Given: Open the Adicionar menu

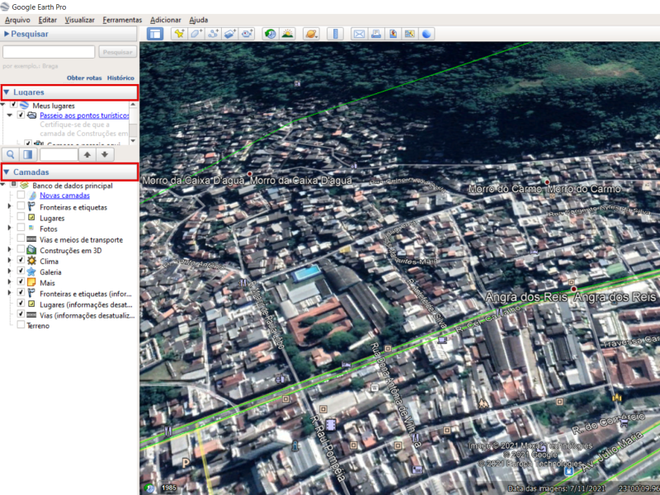Looking at the screenshot, I should tap(165, 20).
